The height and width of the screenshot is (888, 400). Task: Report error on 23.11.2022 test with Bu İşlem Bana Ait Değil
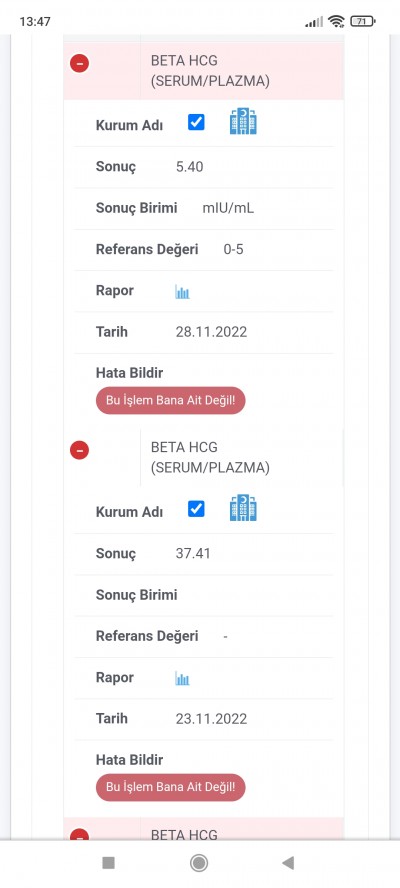click(x=171, y=787)
